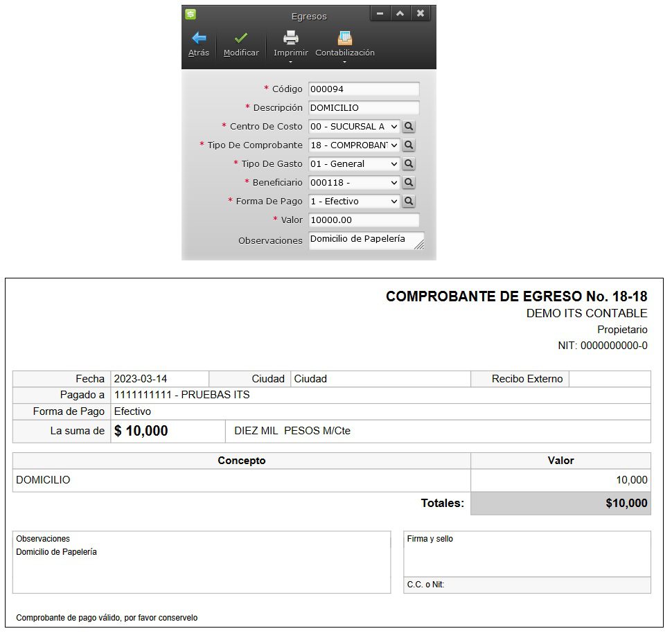
Task: Click the Descripción field with DOMICILIO
Action: (x=364, y=108)
